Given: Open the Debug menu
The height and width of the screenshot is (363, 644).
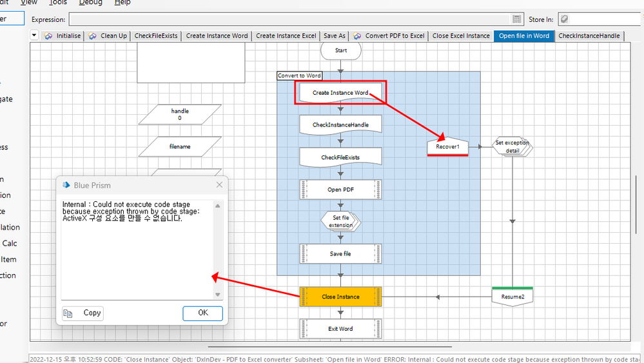Looking at the screenshot, I should [x=90, y=3].
